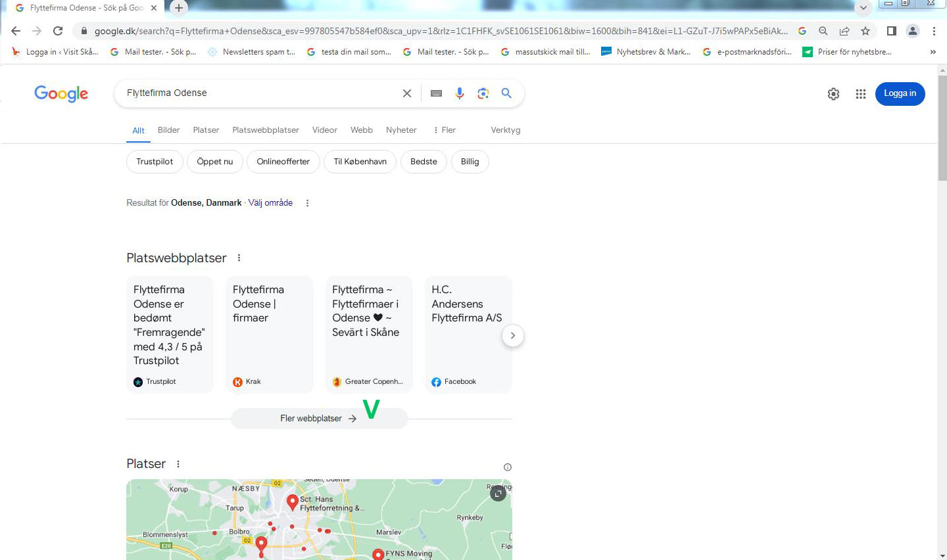Search by image with Google Lens
The image size is (947, 560).
(483, 93)
